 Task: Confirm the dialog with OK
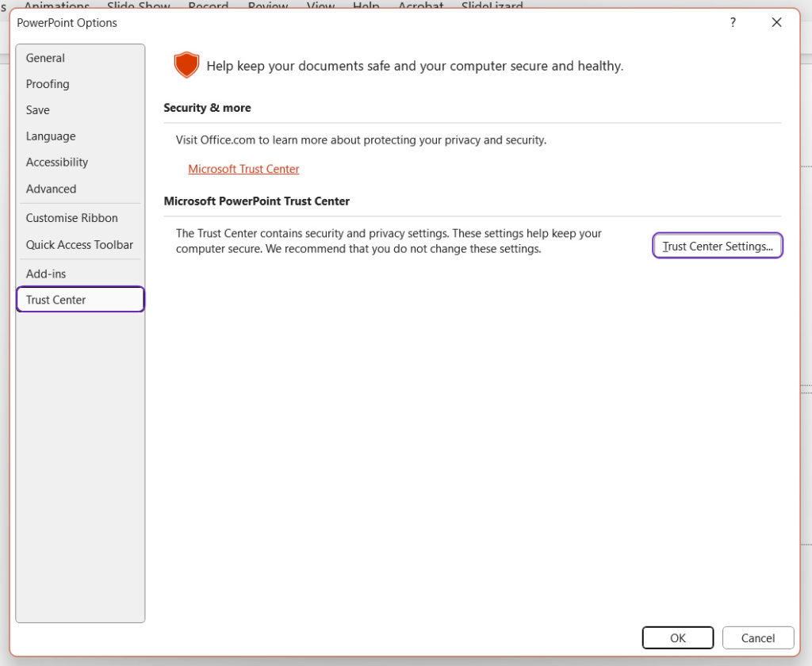677,638
